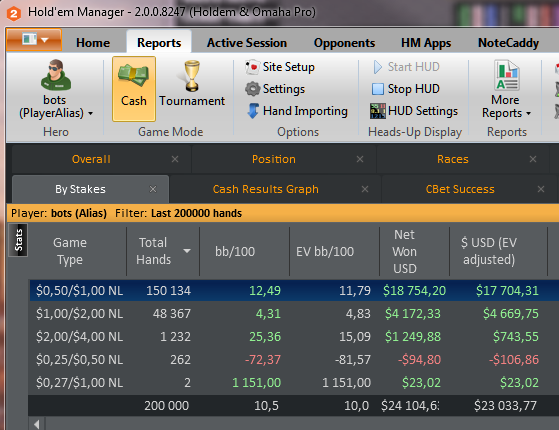The width and height of the screenshot is (559, 430).
Task: Open the Races report tab
Action: coord(453,159)
